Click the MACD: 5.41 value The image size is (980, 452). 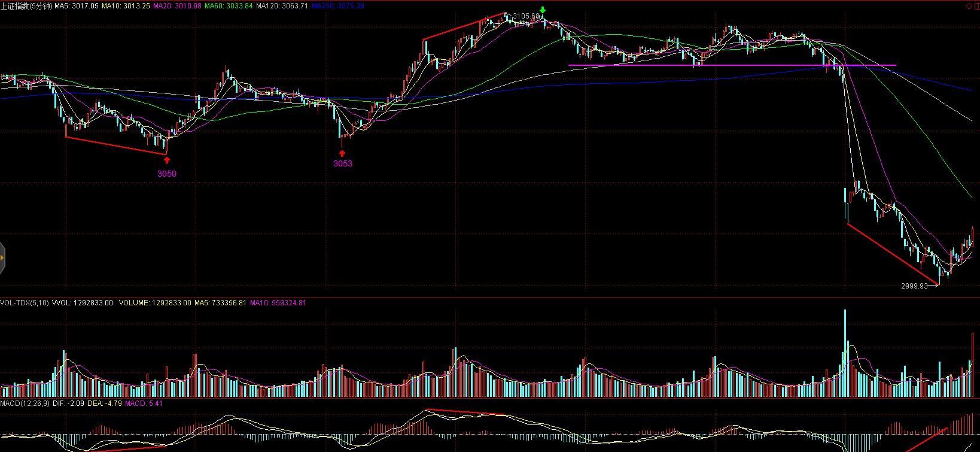pyautogui.click(x=144, y=404)
